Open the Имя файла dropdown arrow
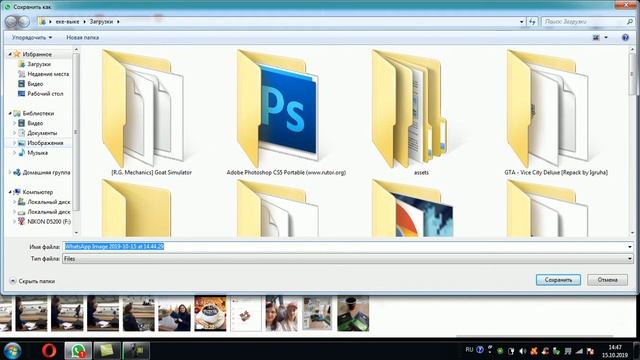This screenshot has width=640, height=360. click(x=630, y=247)
